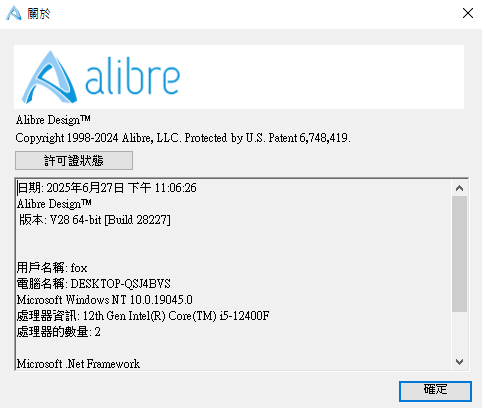Click the copyright and patent text
The height and width of the screenshot is (408, 482).
point(183,138)
